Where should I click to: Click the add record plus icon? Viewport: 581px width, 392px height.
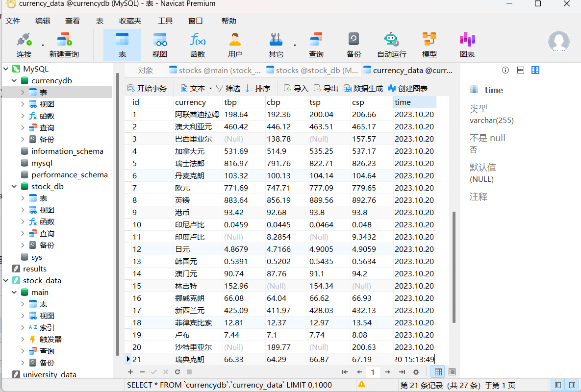tap(130, 372)
